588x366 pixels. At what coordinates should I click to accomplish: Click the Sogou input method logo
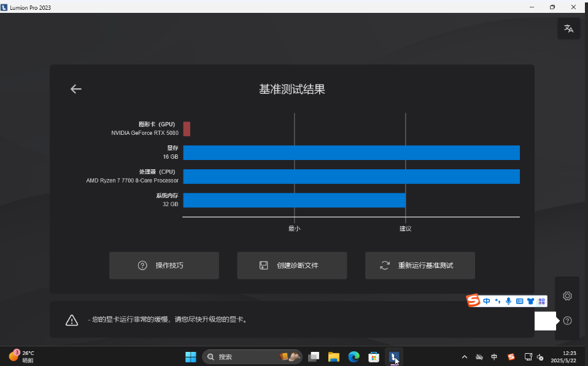tap(473, 301)
